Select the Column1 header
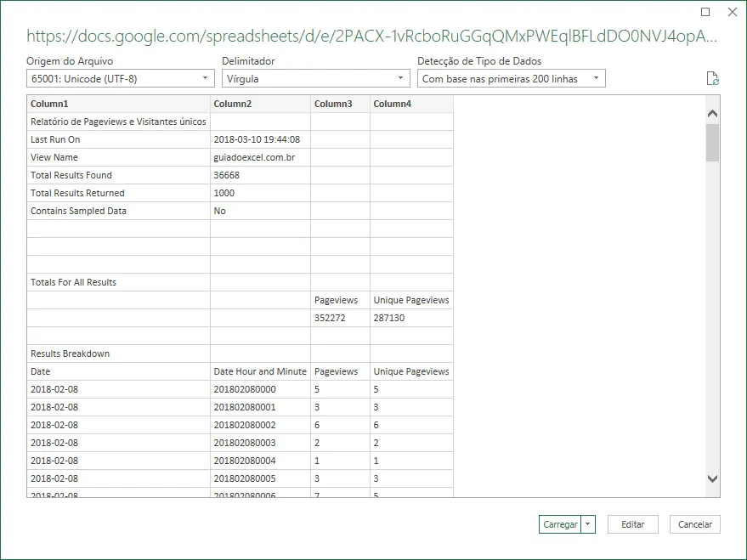The image size is (747, 560). [x=119, y=104]
